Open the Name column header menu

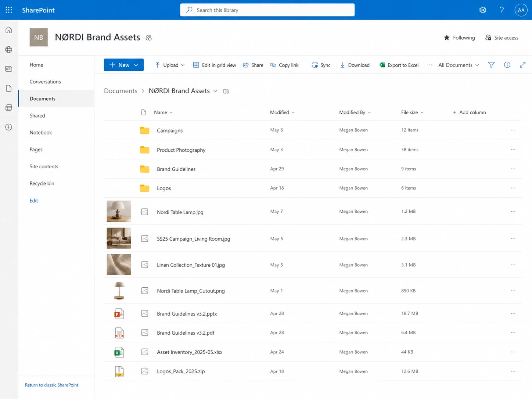click(x=163, y=112)
